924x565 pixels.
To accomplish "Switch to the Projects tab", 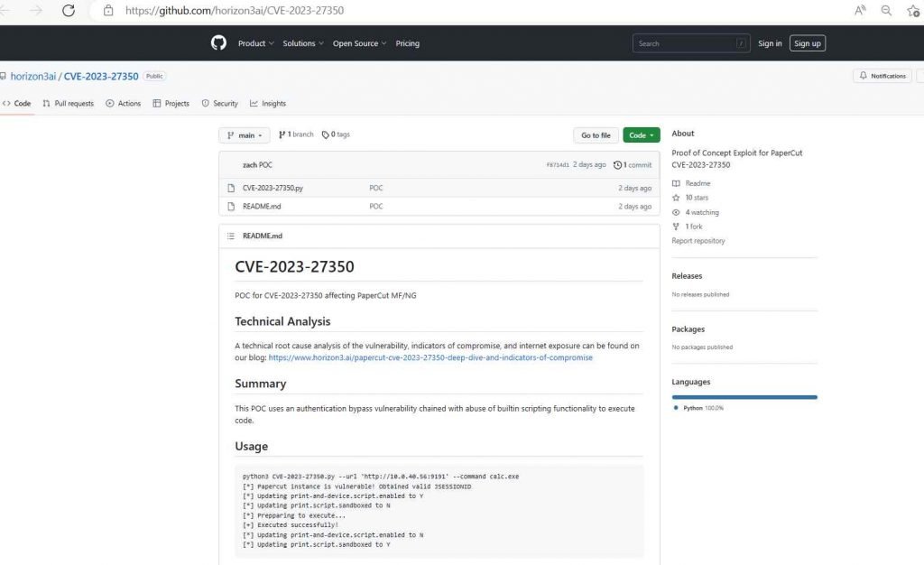I will point(171,103).
